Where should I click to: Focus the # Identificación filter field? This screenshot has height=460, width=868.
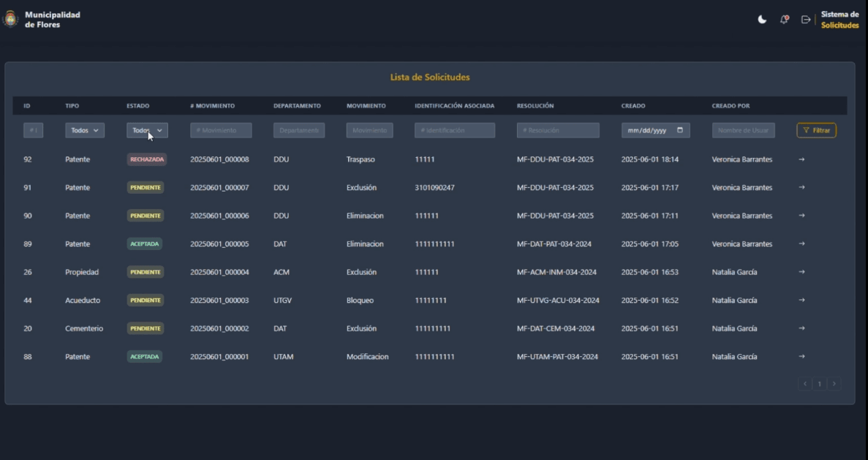(x=455, y=130)
